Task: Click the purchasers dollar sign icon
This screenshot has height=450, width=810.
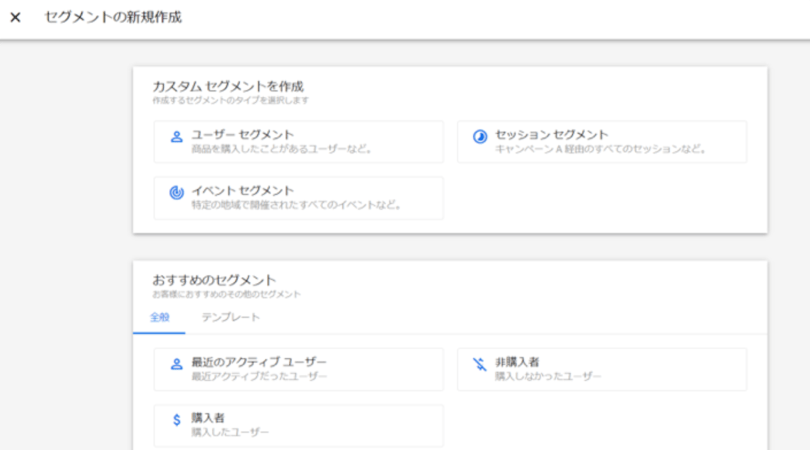Action: tap(176, 420)
